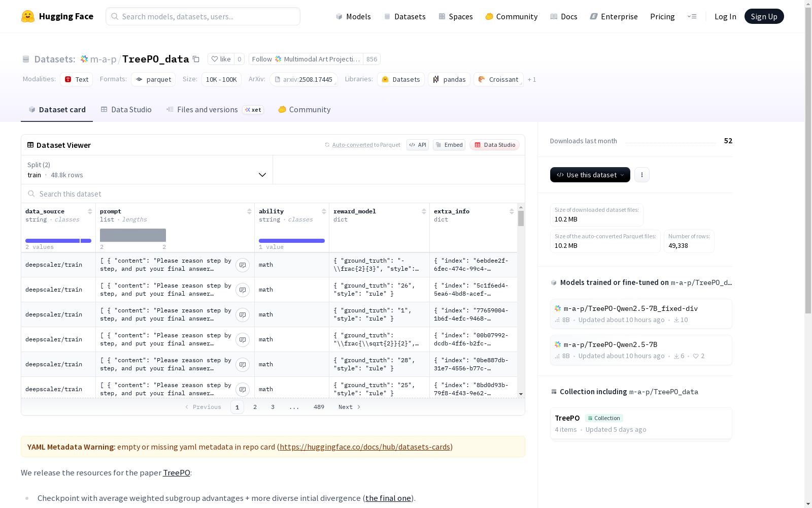Image resolution: width=812 pixels, height=508 pixels.
Task: Sort the prompt column
Action: tap(249, 211)
